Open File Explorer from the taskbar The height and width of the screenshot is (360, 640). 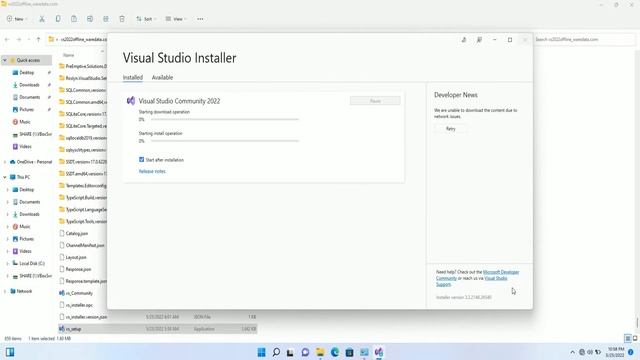coord(320,352)
